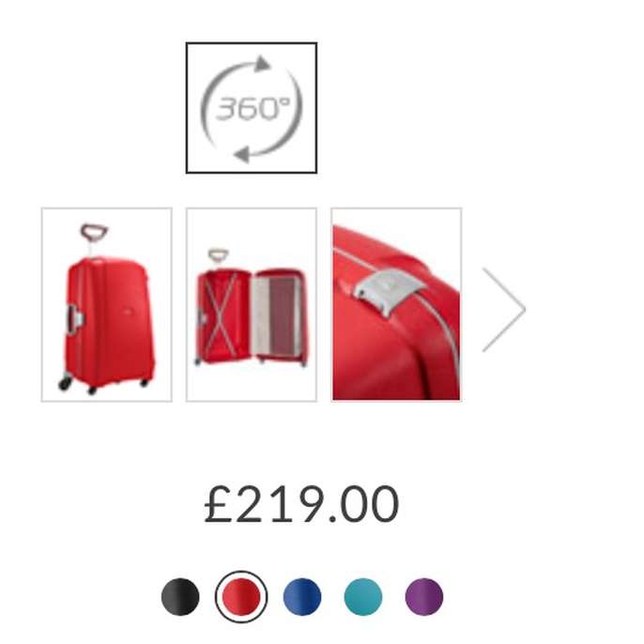Open image of silver corner clasp
644x644 pixels.
click(x=396, y=305)
